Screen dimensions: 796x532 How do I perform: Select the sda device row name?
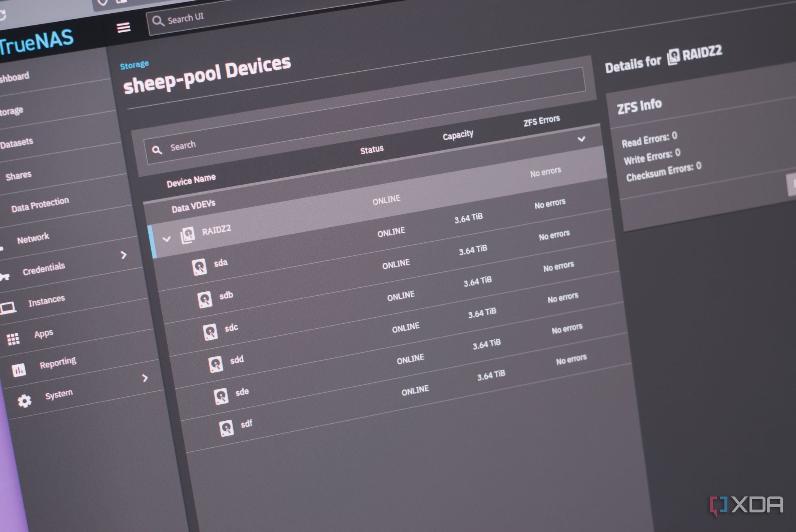click(x=221, y=263)
